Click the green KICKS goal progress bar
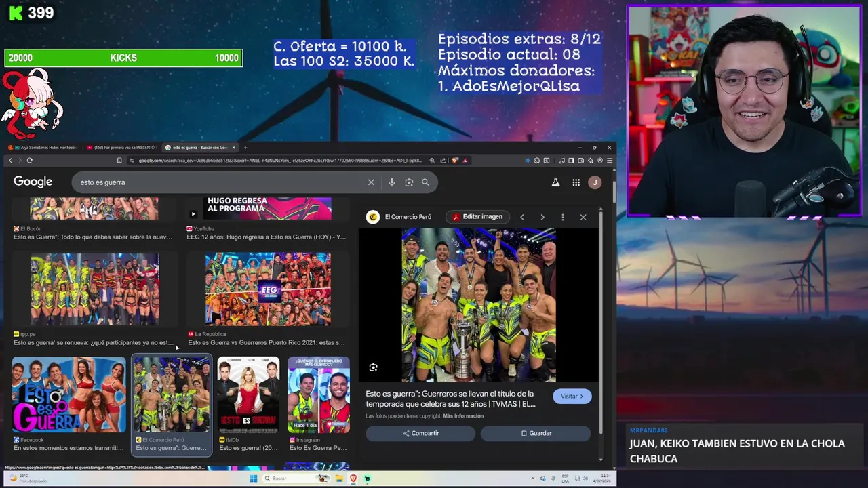The height and width of the screenshot is (488, 868). [x=123, y=58]
